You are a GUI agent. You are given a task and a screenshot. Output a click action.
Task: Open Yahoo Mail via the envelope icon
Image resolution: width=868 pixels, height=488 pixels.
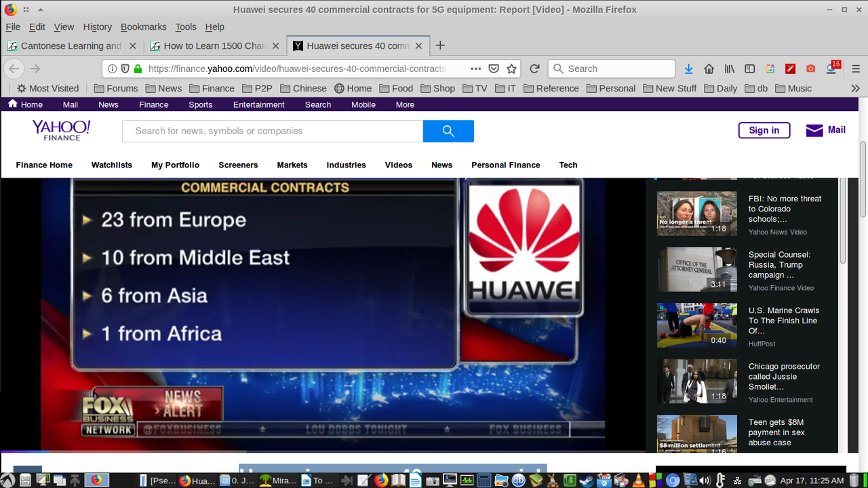(814, 130)
